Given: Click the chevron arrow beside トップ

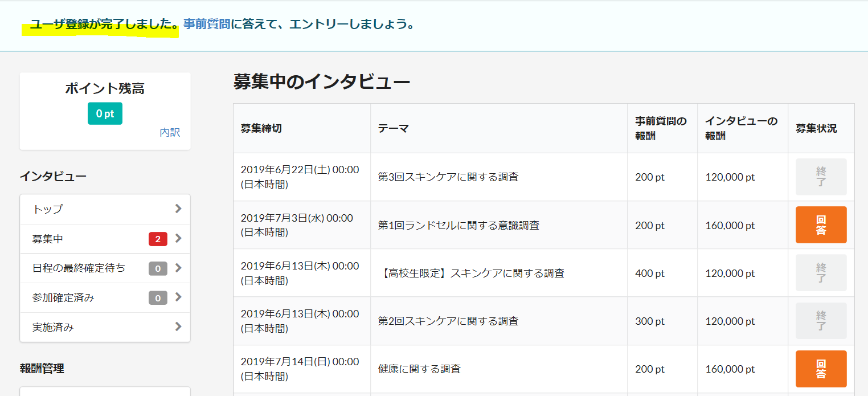Looking at the screenshot, I should tap(178, 209).
